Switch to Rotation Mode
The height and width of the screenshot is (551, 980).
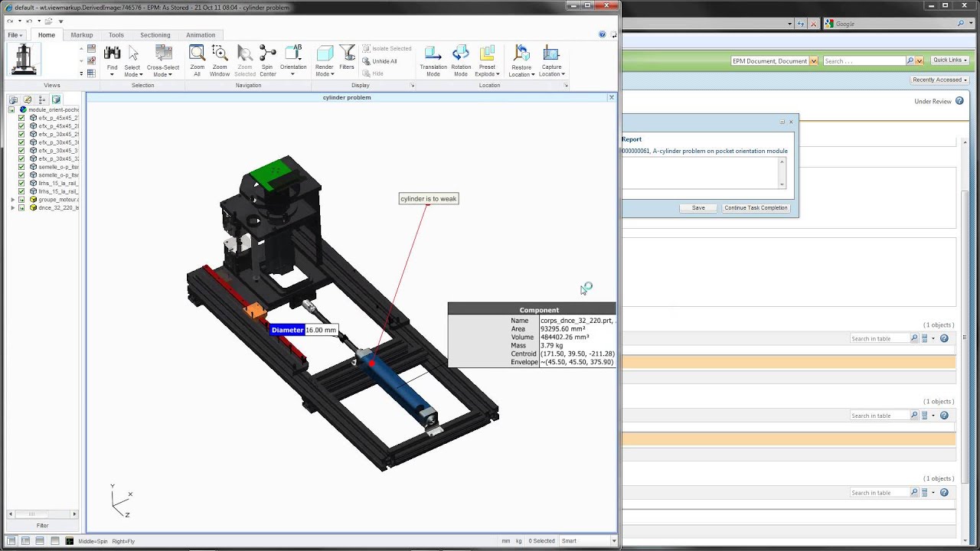(461, 54)
